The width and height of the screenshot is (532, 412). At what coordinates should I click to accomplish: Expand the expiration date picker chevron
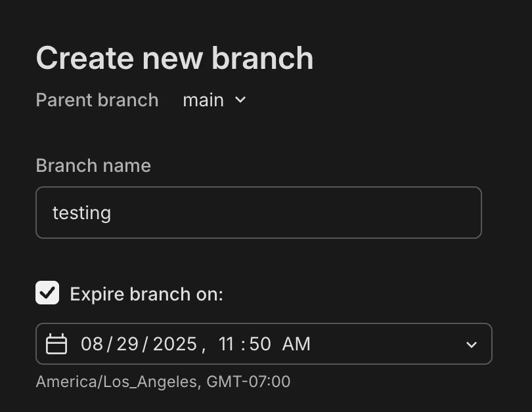point(471,344)
